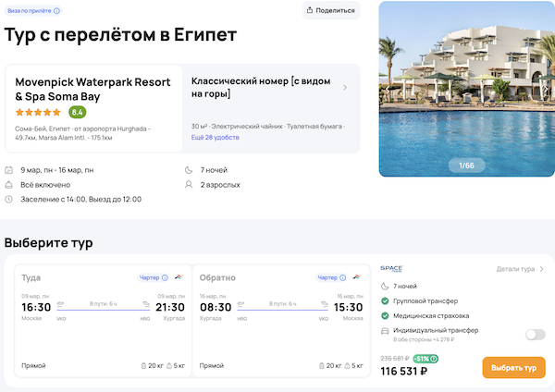Enable the Индивидуальный трансфер toggle
Image resolution: width=555 pixels, height=392 pixels.
[535, 335]
